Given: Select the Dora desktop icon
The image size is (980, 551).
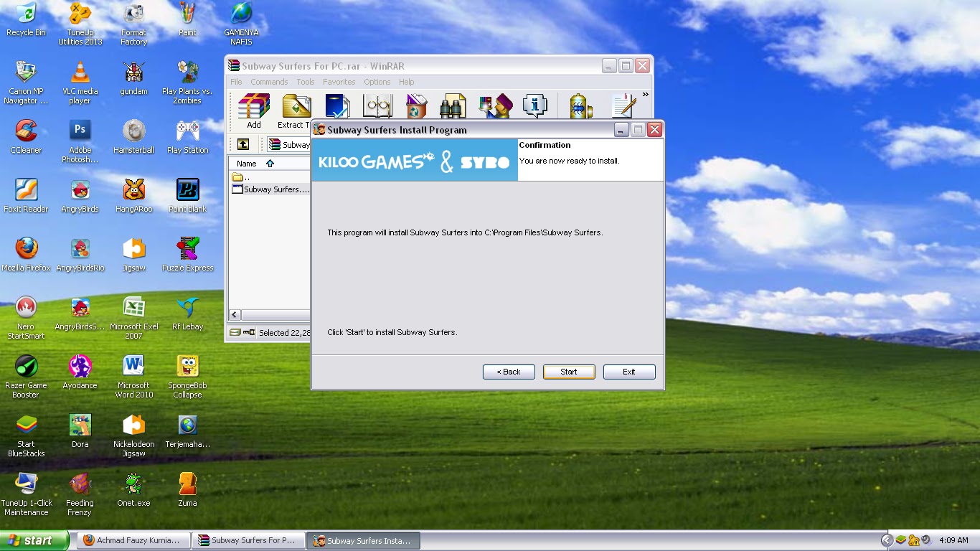Looking at the screenshot, I should tap(80, 431).
